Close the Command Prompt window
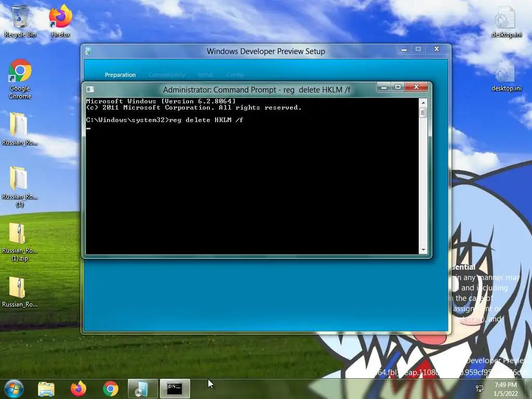The height and width of the screenshot is (399, 532). (417, 87)
